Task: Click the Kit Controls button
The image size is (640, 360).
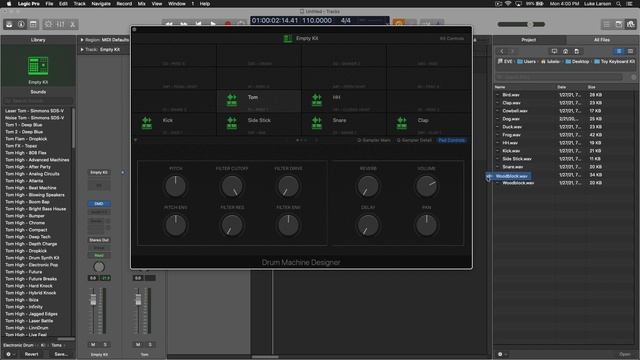Action: [452, 38]
